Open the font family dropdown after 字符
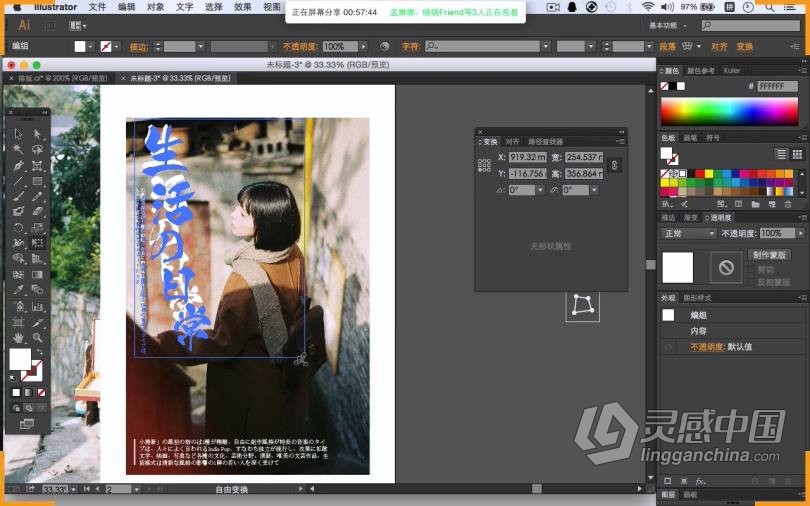The height and width of the screenshot is (506, 810). (x=546, y=46)
